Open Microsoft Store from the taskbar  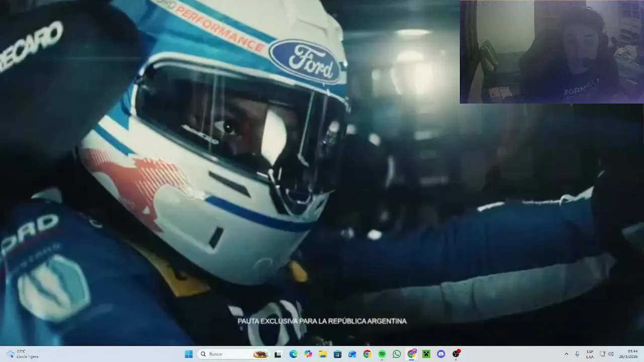(x=338, y=354)
